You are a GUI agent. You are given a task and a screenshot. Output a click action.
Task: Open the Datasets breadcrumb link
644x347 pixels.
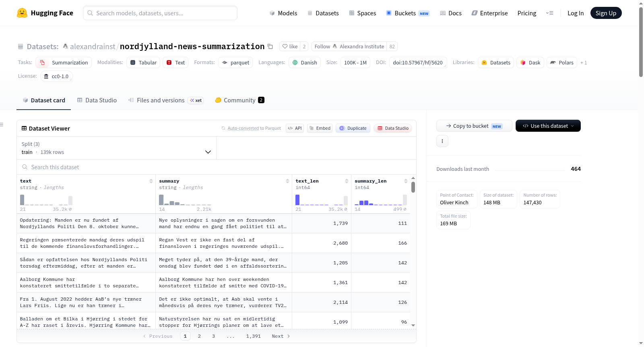pyautogui.click(x=42, y=47)
